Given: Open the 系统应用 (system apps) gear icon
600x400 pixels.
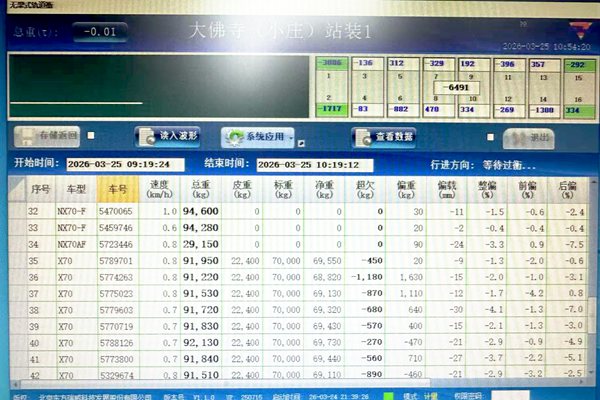Looking at the screenshot, I should 232,136.
